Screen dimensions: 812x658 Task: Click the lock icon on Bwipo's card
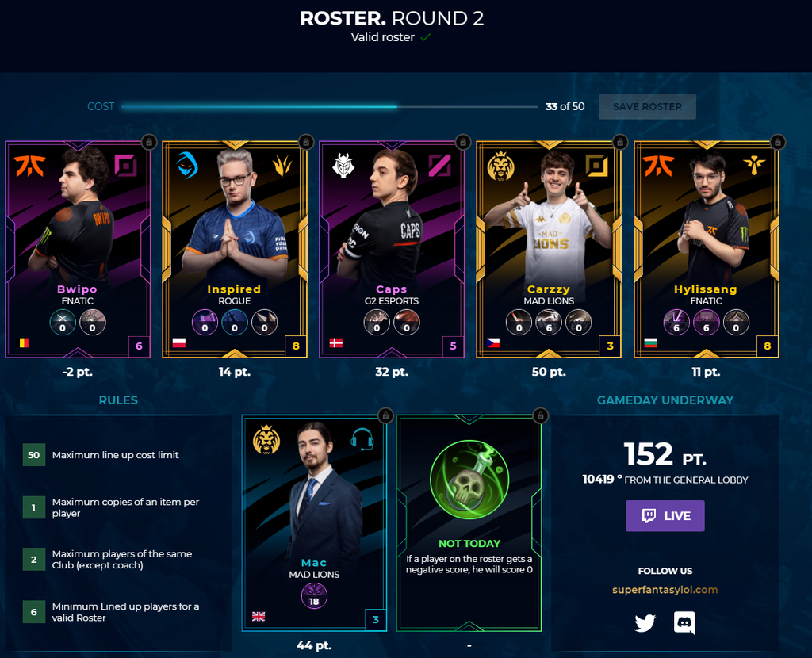pos(149,142)
